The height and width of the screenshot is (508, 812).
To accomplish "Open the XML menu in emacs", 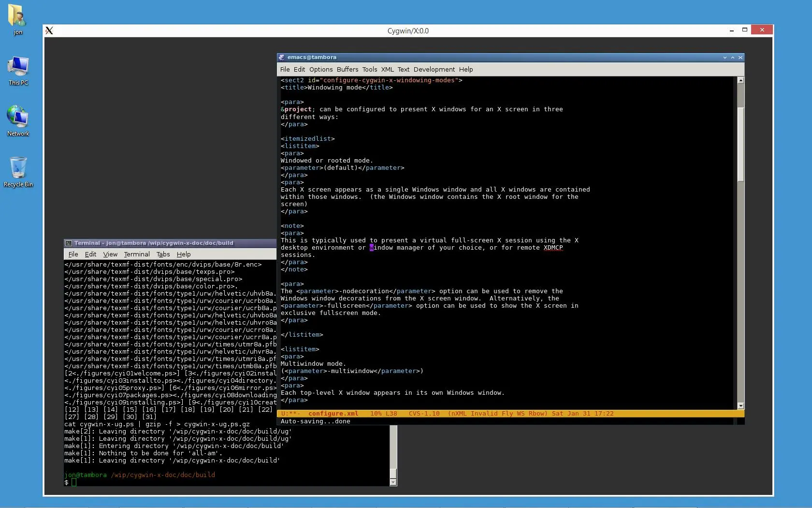I will (x=387, y=70).
